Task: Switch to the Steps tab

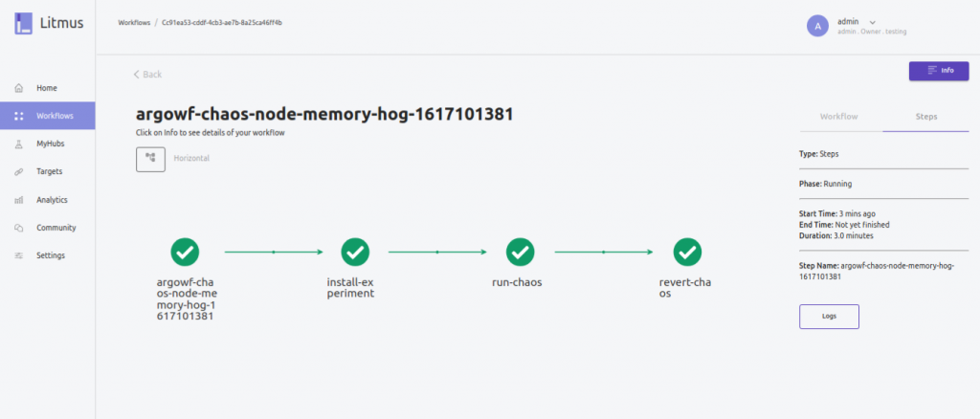Action: 926,117
